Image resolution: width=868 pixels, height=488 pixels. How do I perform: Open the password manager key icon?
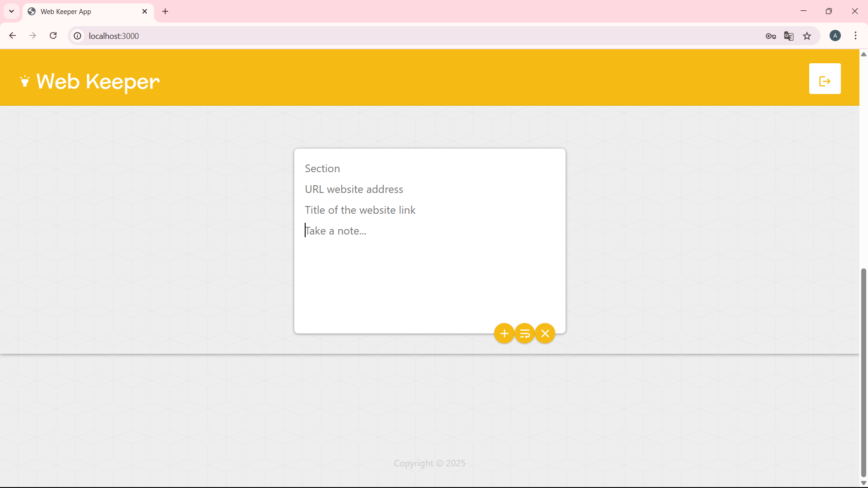point(771,36)
